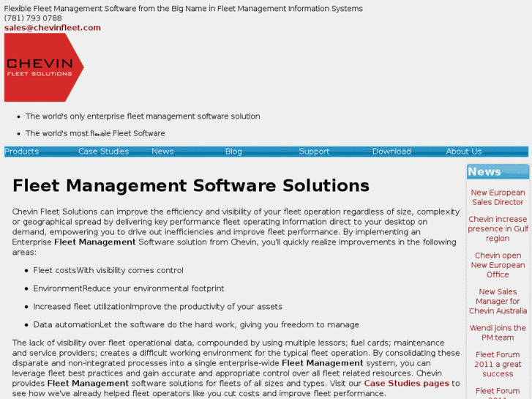Open Wendi joins the PM team article
The image size is (532, 399).
click(x=498, y=333)
